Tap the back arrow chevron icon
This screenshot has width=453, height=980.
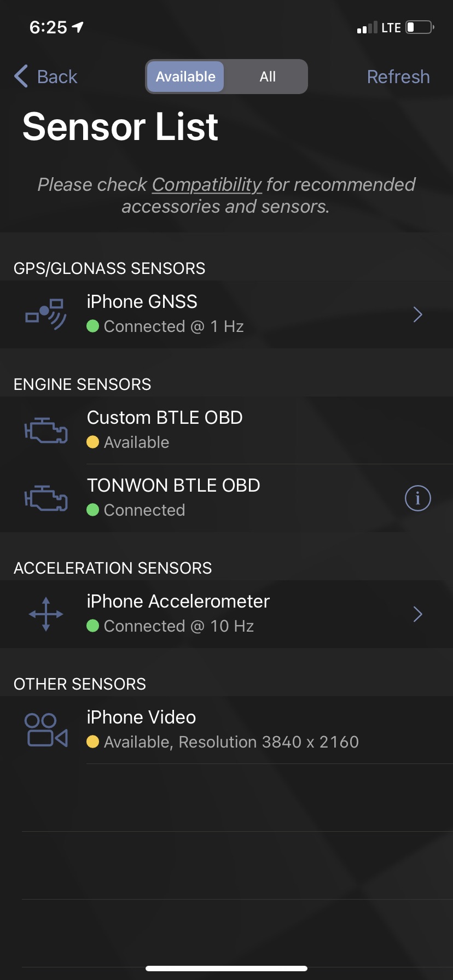coord(21,77)
